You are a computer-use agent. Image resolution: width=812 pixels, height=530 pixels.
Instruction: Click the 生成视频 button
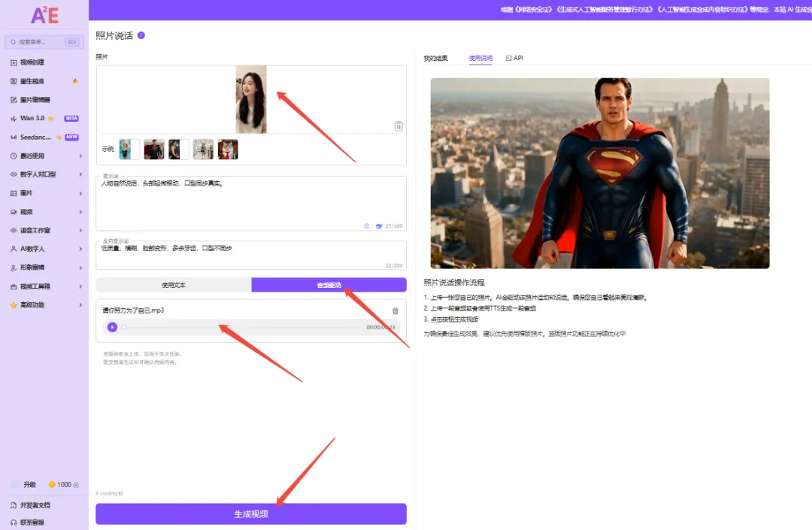(251, 514)
